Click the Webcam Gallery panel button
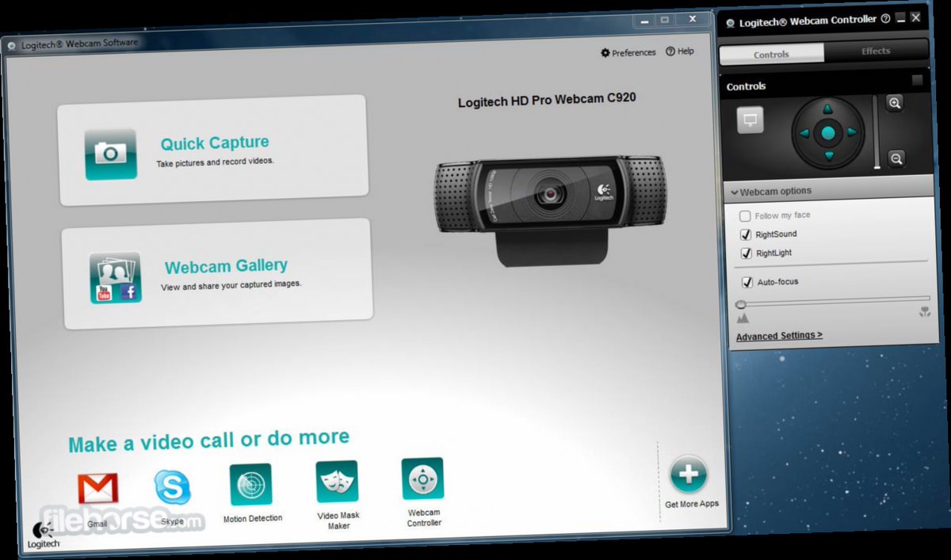 pos(217,274)
